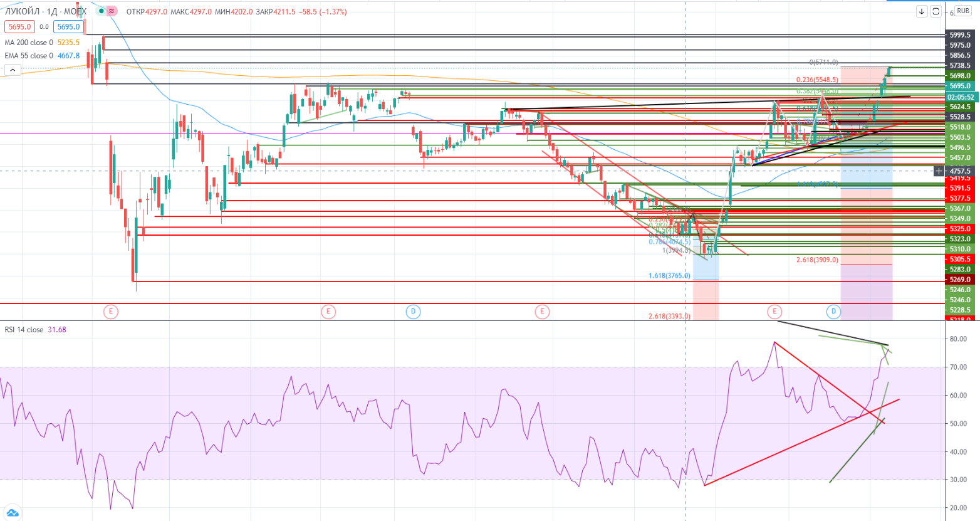Open the rightmost dividend D marker
This screenshot has width=980, height=521.
(833, 312)
